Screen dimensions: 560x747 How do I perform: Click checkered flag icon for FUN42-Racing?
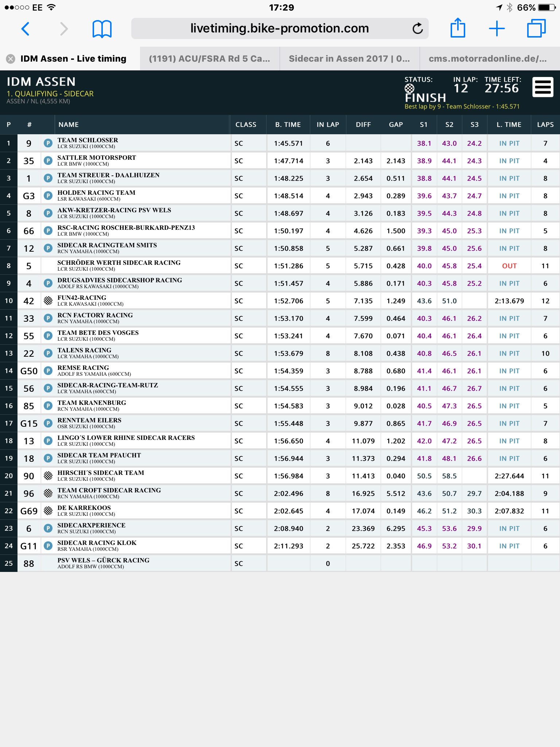(48, 301)
